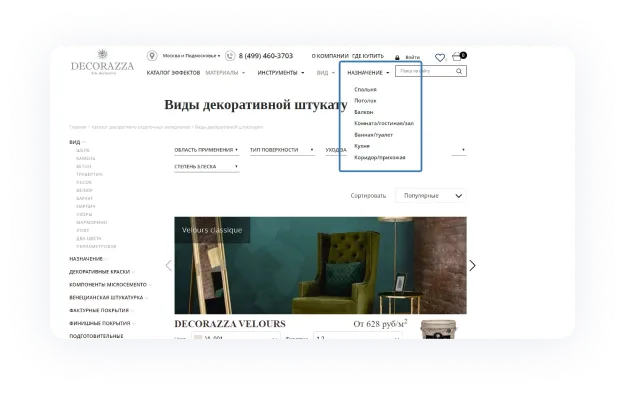Select Комната/гостиная/зал menu item
The width and height of the screenshot is (625, 394).
point(384,123)
